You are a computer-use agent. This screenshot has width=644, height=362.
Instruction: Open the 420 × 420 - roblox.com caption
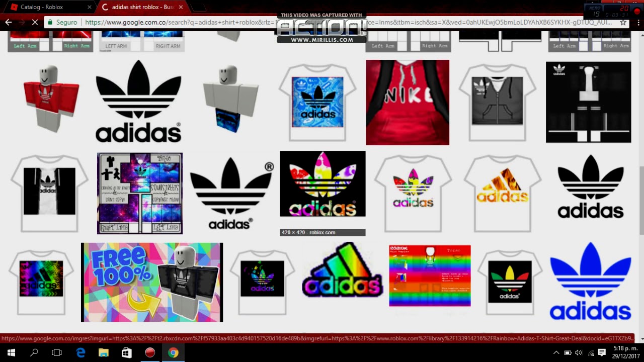coord(323,232)
